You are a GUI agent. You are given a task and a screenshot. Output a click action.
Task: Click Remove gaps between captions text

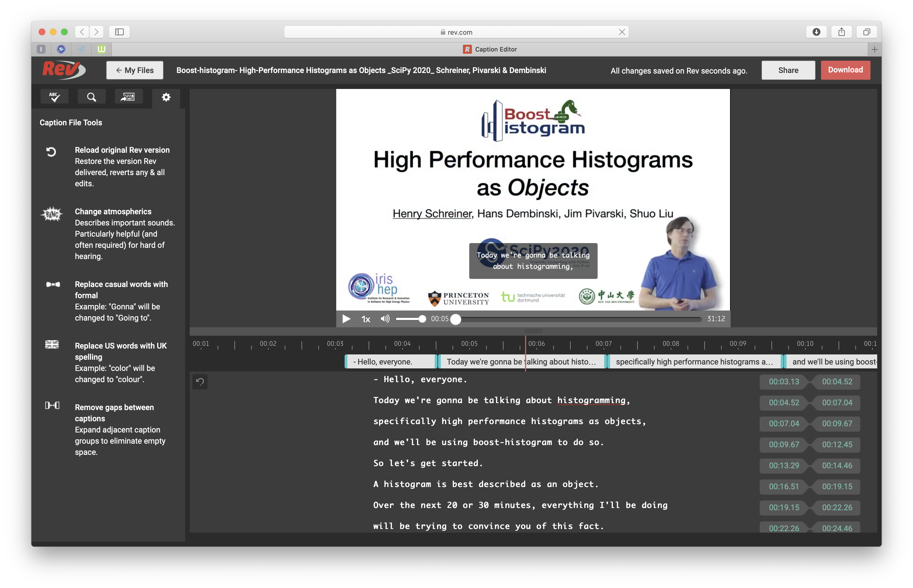[x=114, y=413]
